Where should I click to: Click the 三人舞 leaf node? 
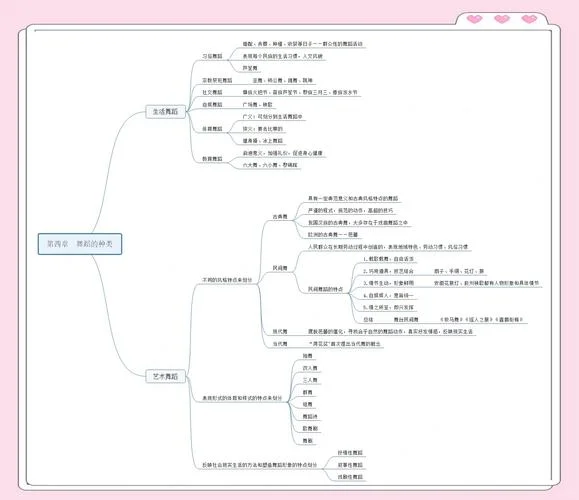point(310,380)
